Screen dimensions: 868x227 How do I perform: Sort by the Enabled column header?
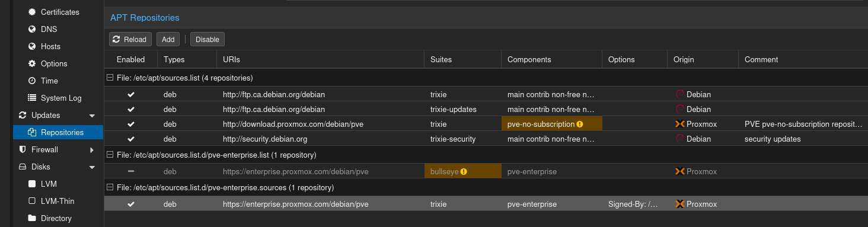click(130, 59)
